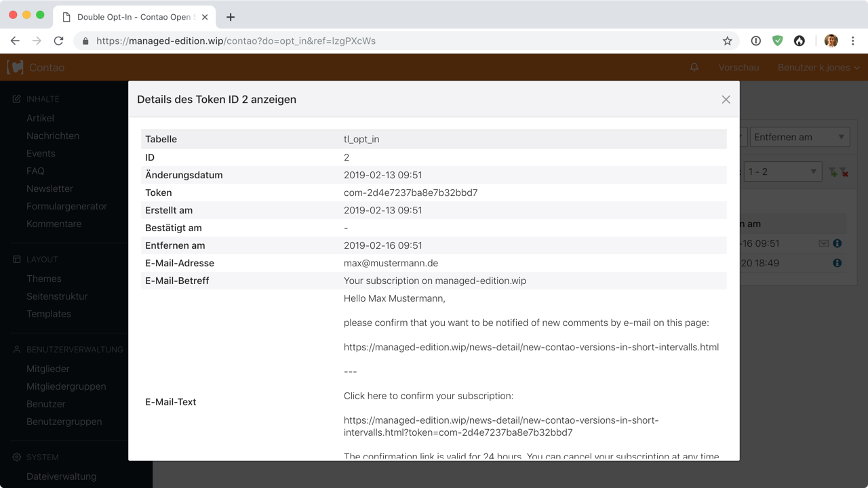Screen dimensions: 868x488
Task: Bookmark page with the star icon
Action: [x=727, y=41]
